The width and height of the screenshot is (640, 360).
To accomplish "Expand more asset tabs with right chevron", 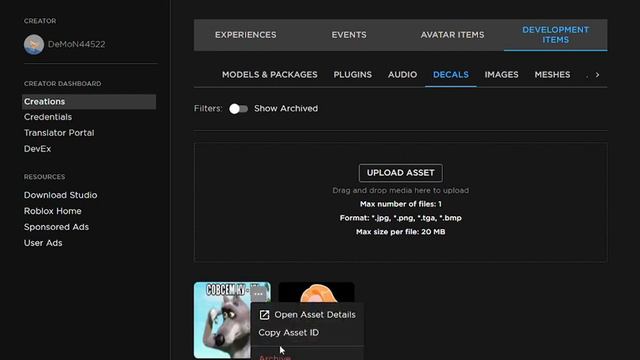I will click(x=597, y=75).
